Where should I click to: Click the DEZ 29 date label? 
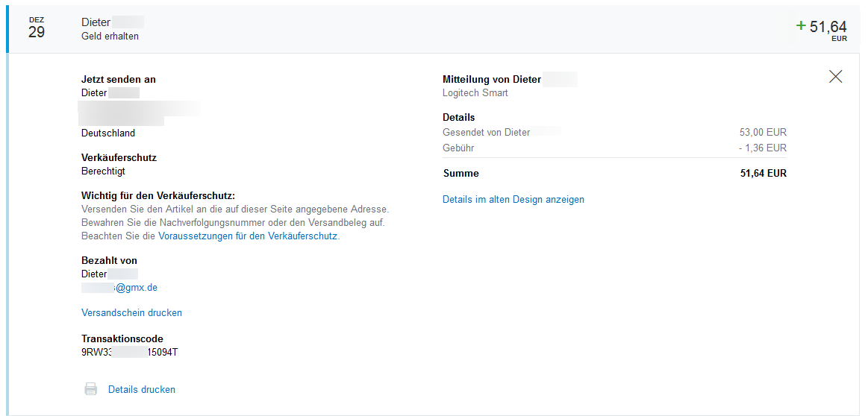point(37,28)
